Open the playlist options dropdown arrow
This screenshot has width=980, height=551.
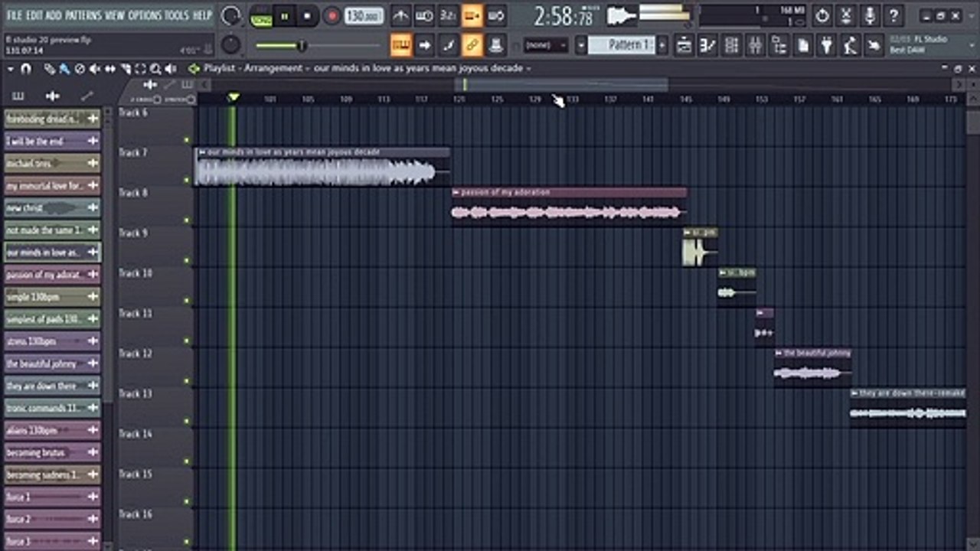click(11, 69)
